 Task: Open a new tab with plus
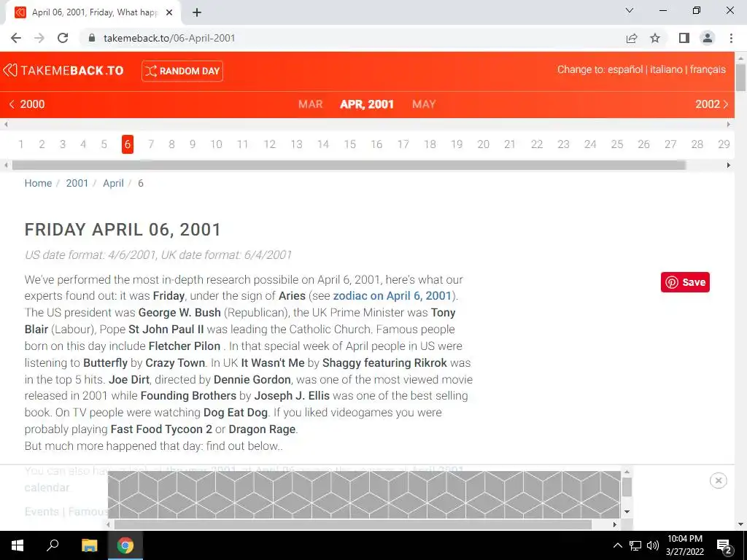coord(197,12)
